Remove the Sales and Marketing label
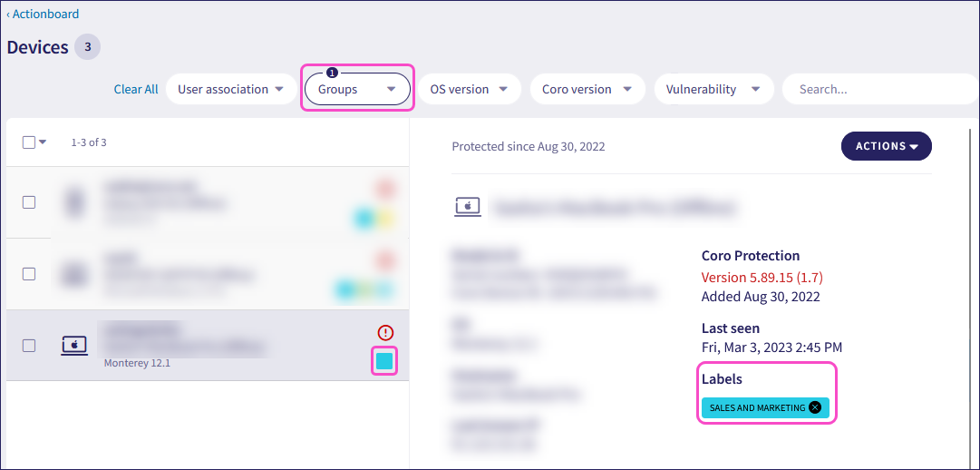This screenshot has height=470, width=980. (x=815, y=407)
